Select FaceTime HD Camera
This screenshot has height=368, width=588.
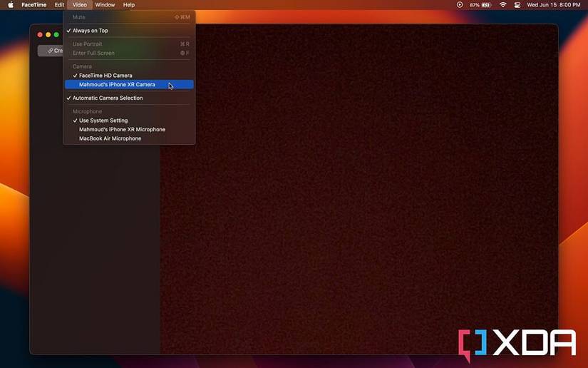[129, 76]
